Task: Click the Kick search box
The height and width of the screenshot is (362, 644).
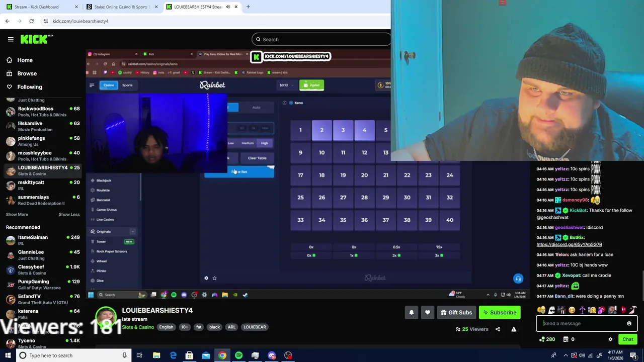Action: [x=322, y=39]
